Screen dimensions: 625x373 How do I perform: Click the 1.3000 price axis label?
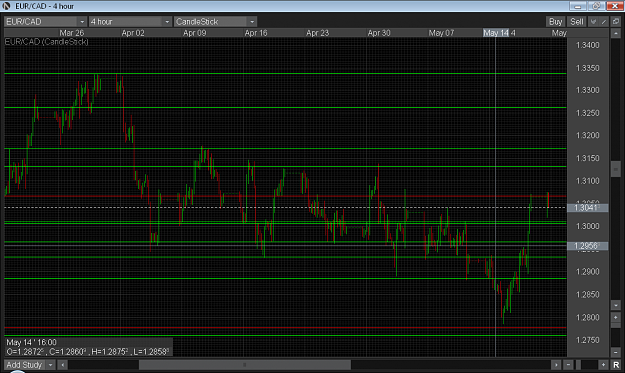(x=588, y=226)
